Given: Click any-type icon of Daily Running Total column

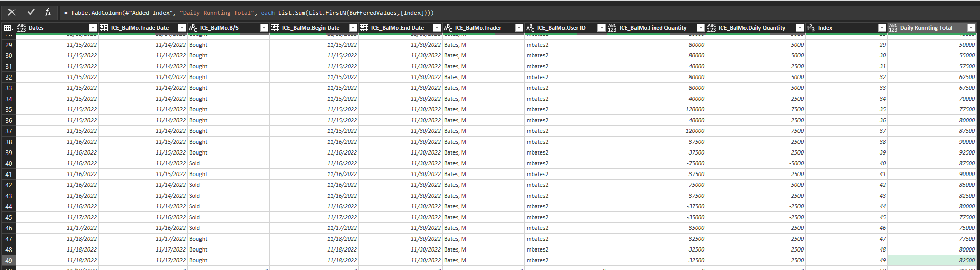Looking at the screenshot, I should 893,28.
